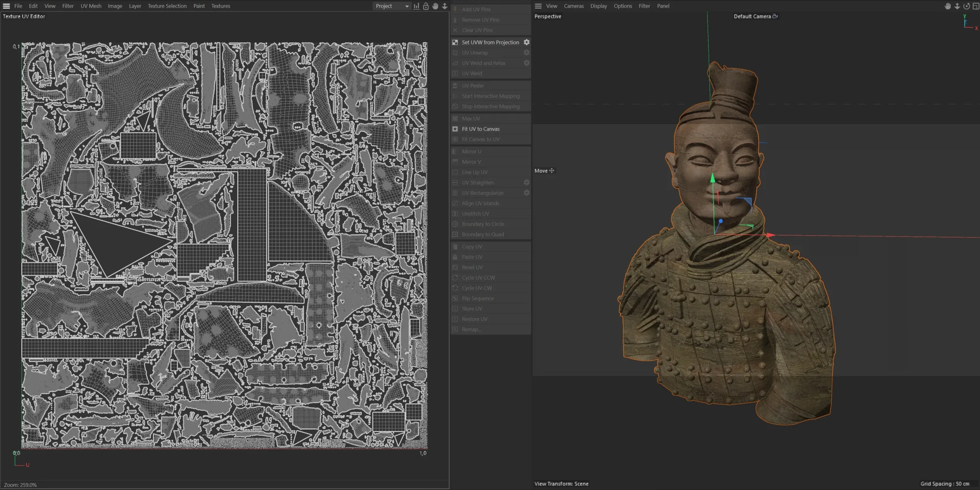Open the Cameras menu in viewport
980x490 pixels.
[x=573, y=6]
